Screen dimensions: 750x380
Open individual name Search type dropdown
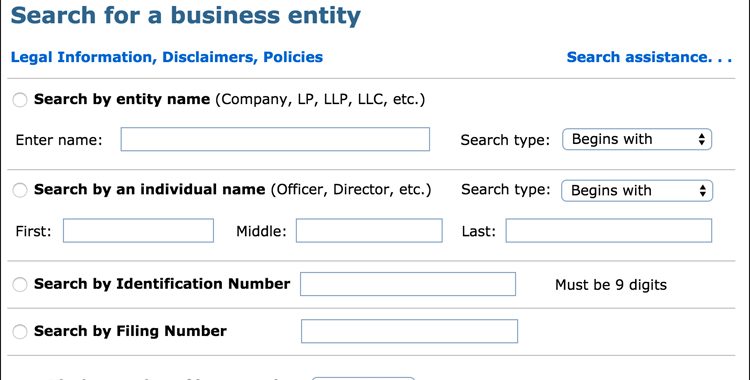point(637,190)
